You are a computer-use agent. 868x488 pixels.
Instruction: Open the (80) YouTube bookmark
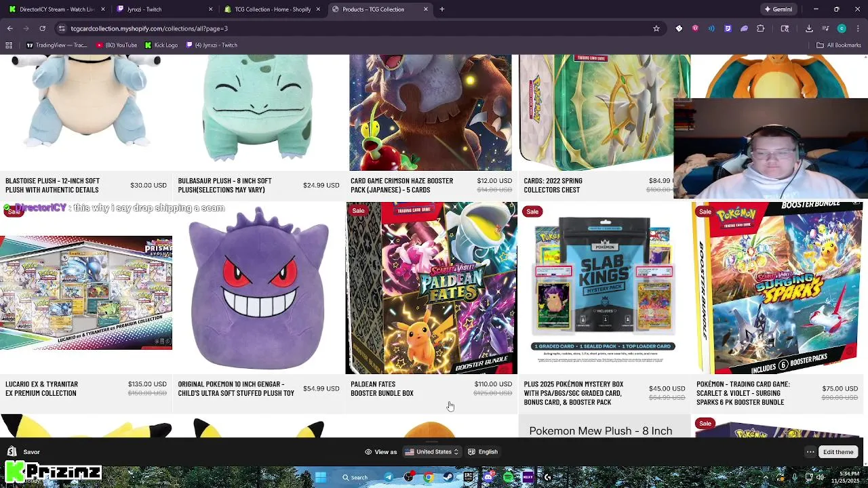[x=117, y=45]
